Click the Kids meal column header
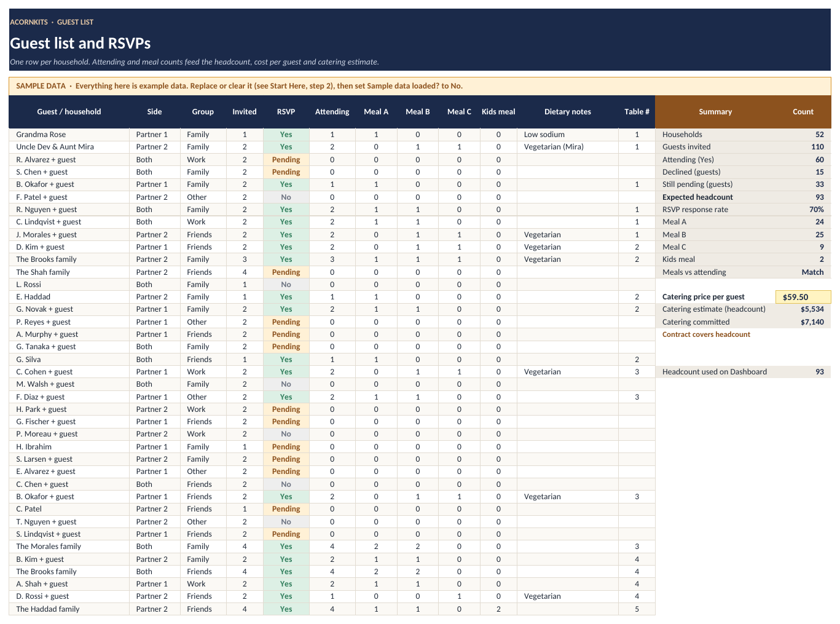Screen dimensions: 840x624 pos(498,112)
